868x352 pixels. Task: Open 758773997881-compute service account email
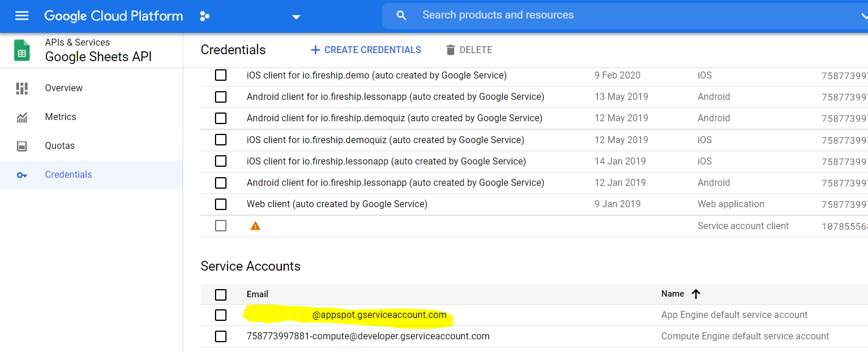point(368,336)
